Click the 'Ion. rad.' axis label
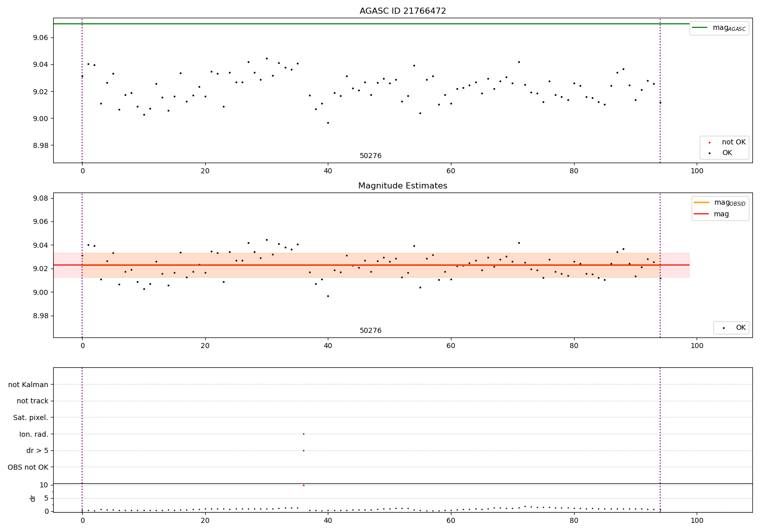This screenshot has height=532, width=760. click(x=34, y=434)
